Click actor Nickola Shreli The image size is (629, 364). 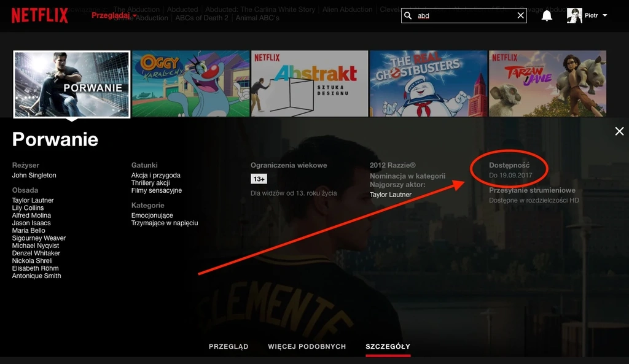point(32,261)
